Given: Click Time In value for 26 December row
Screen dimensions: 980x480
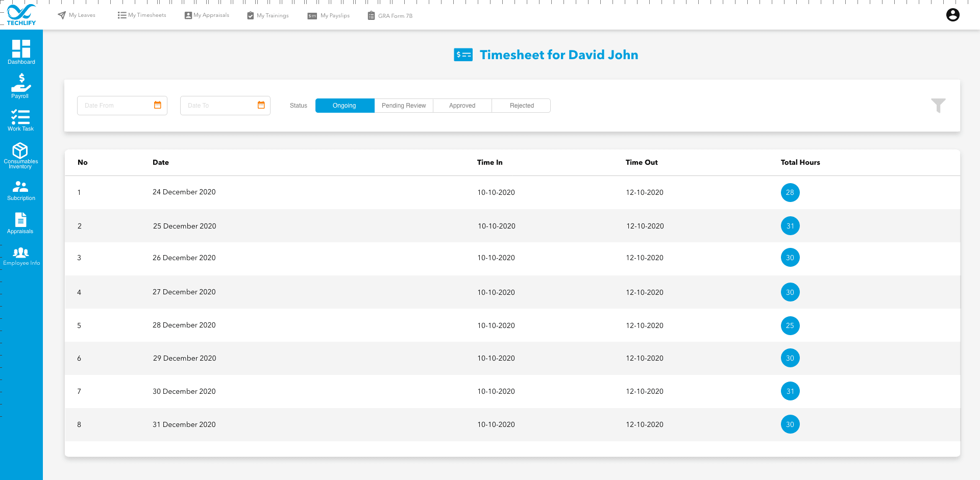Looking at the screenshot, I should 496,258.
